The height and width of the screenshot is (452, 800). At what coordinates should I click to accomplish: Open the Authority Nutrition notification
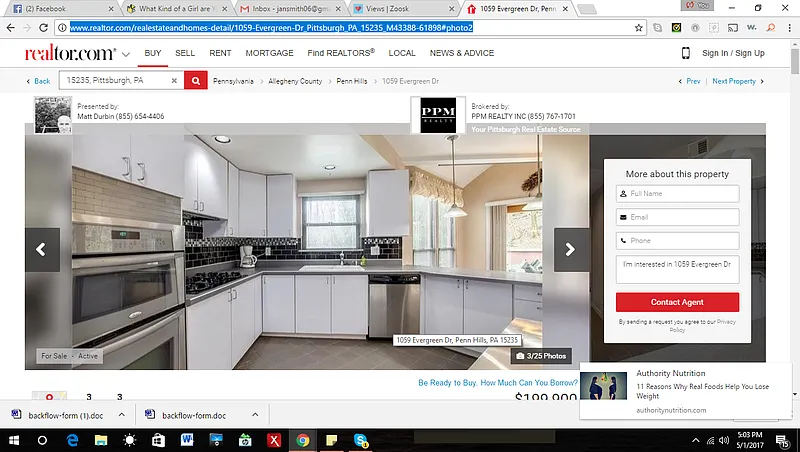point(685,391)
